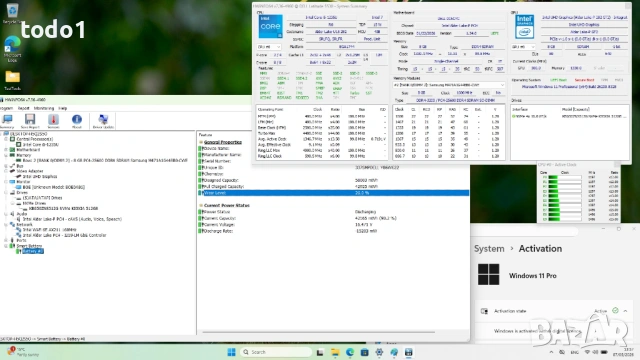Open the yellow folder on the desktop
The height and width of the screenshot is (360, 640).
coord(12,80)
